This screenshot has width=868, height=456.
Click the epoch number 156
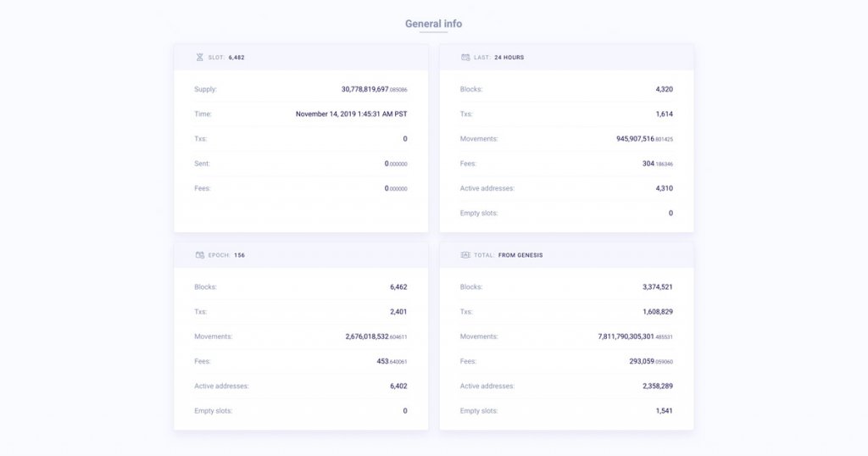click(x=239, y=255)
